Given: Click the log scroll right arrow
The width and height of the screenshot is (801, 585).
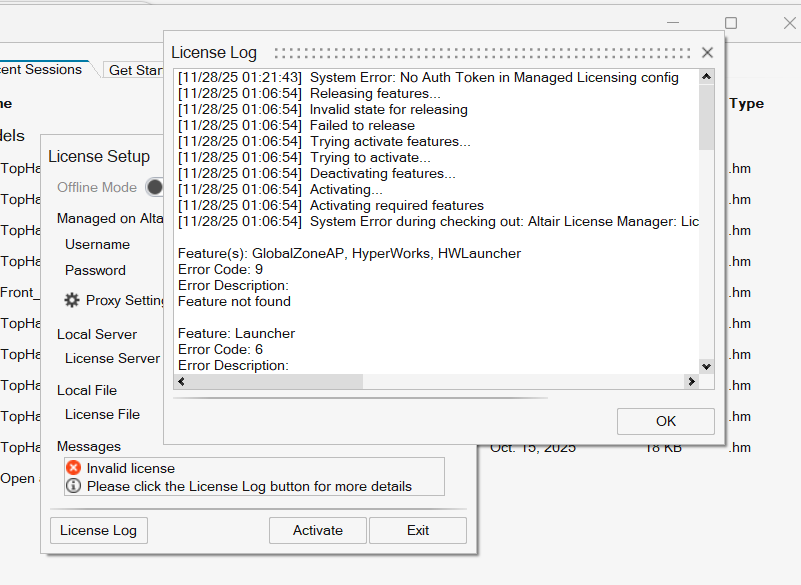Looking at the screenshot, I should 691,381.
